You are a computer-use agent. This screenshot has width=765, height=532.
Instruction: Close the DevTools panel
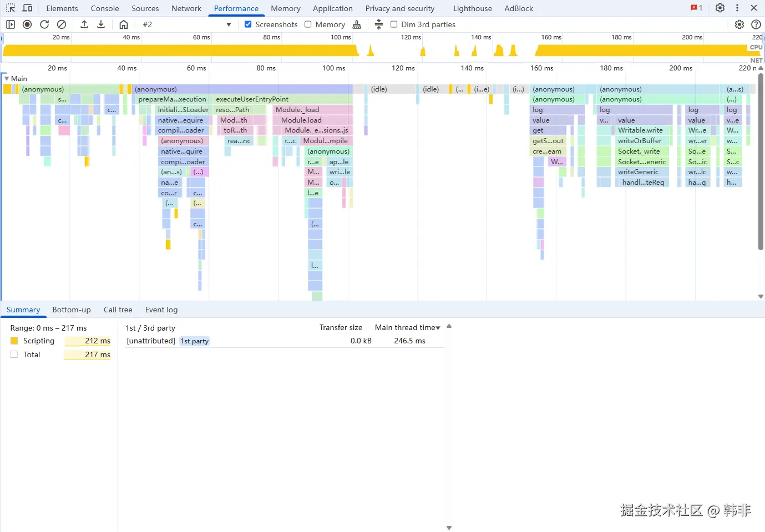click(x=754, y=8)
